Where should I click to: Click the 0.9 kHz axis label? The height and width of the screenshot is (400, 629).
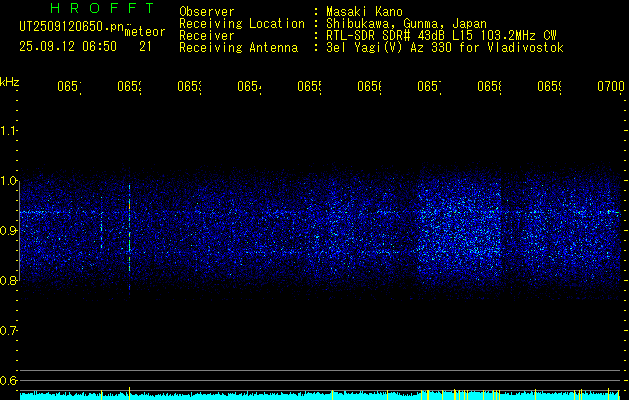[9, 231]
